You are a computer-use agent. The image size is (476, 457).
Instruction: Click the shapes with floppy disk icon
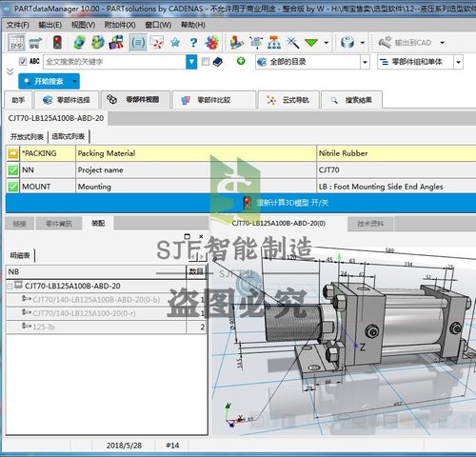pyautogui.click(x=116, y=42)
